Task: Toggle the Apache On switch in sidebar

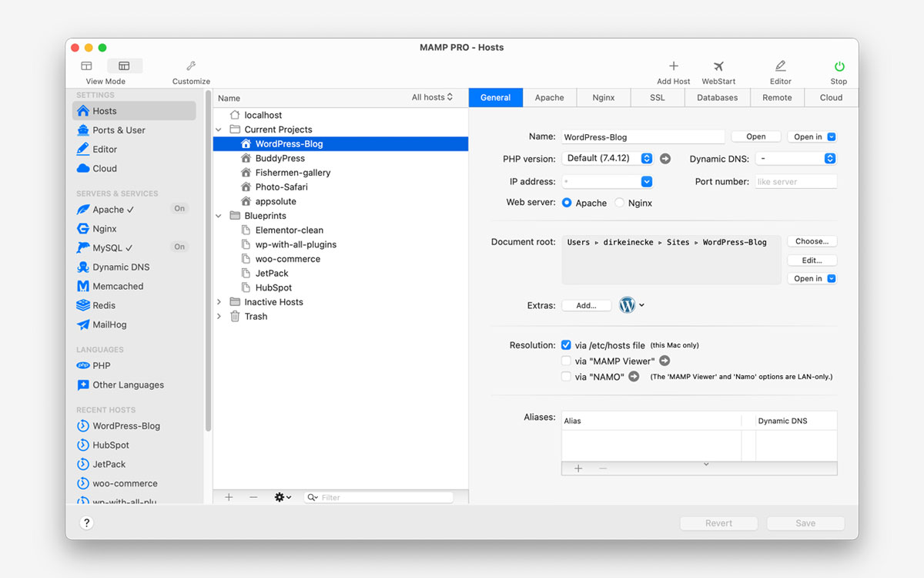Action: (179, 209)
